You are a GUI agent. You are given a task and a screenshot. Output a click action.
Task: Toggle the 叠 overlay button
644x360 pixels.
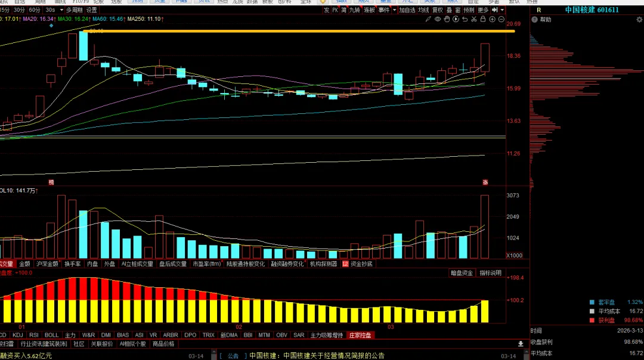450,10
